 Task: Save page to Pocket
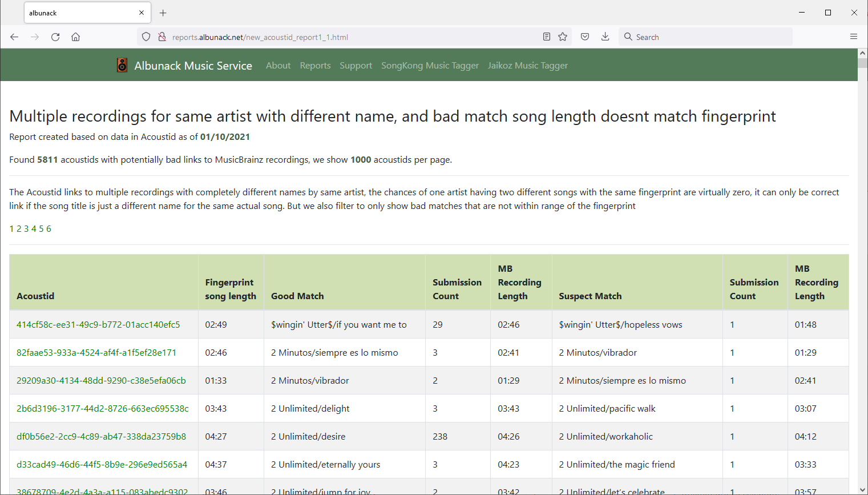585,37
